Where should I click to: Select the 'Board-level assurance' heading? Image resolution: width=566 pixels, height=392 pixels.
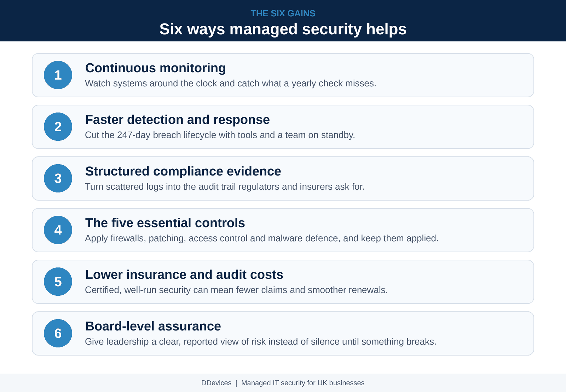153,326
